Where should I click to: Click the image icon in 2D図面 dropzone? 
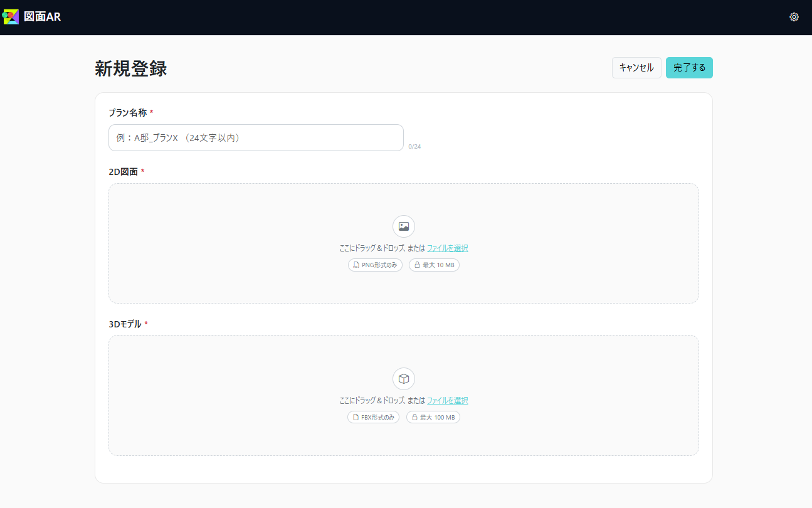pyautogui.click(x=404, y=226)
